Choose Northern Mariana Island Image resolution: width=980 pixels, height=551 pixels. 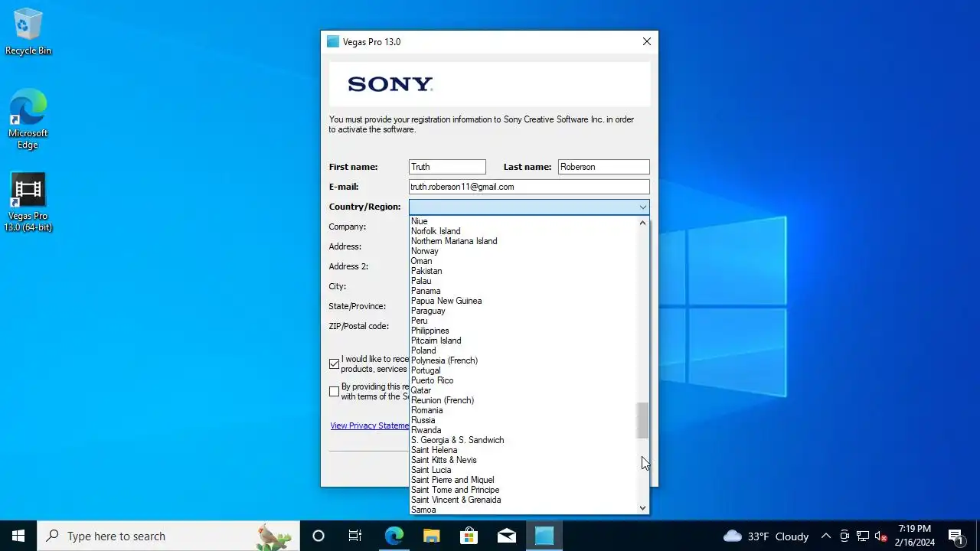(x=523, y=241)
